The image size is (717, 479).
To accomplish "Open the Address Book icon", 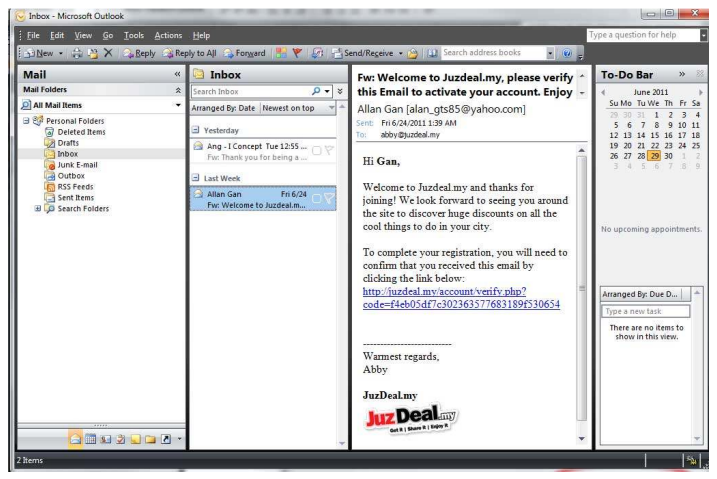I will pos(432,53).
